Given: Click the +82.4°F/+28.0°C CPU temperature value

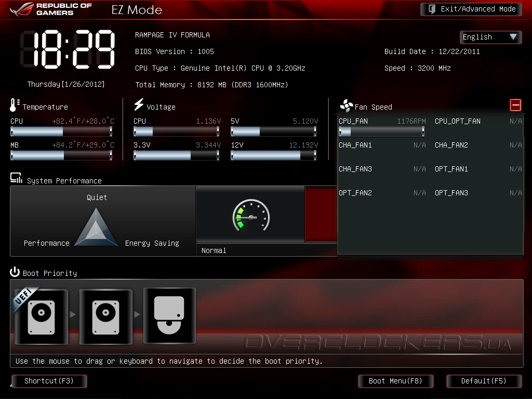Looking at the screenshot, I should 83,121.
